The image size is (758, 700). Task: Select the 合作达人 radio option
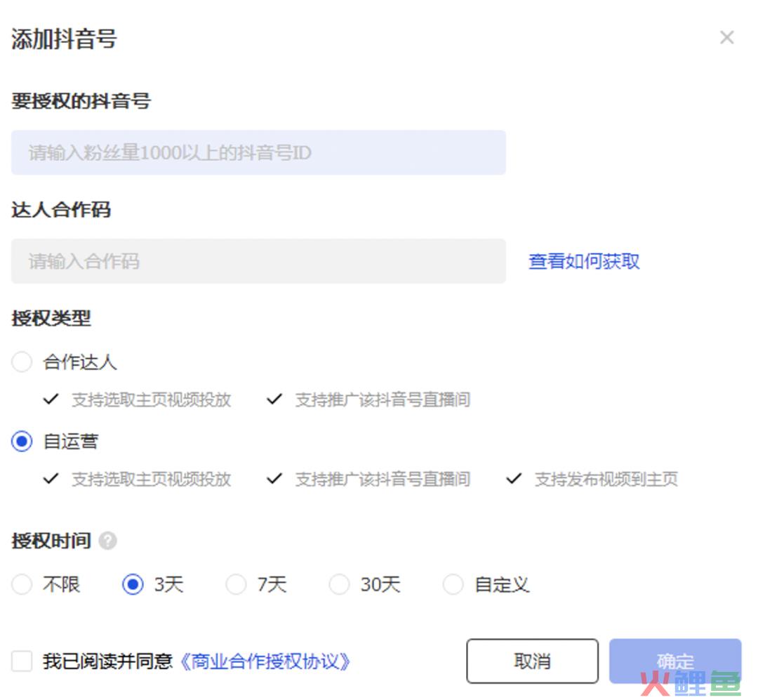(22, 362)
